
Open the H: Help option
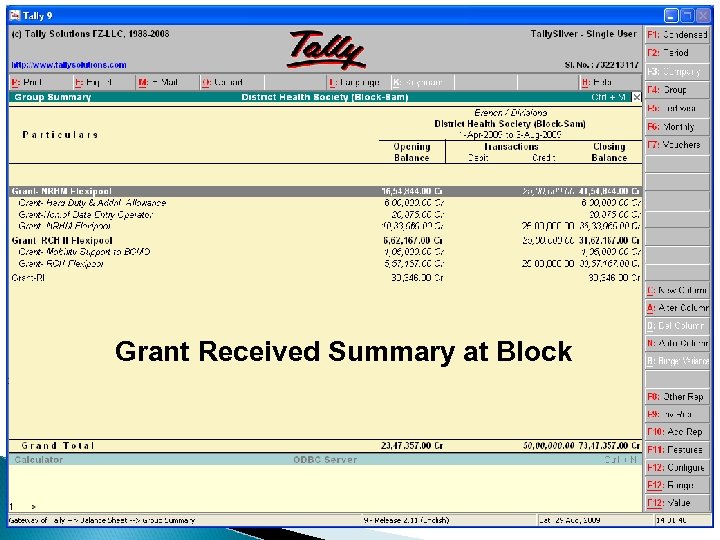click(610, 83)
